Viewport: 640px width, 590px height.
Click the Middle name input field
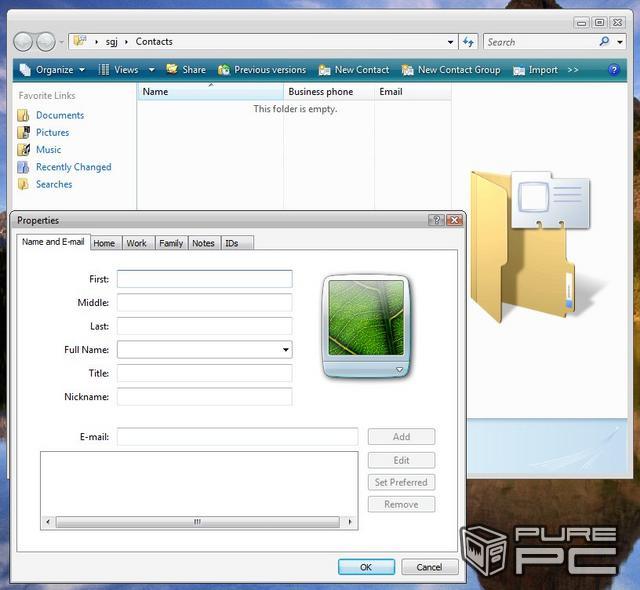click(x=204, y=303)
